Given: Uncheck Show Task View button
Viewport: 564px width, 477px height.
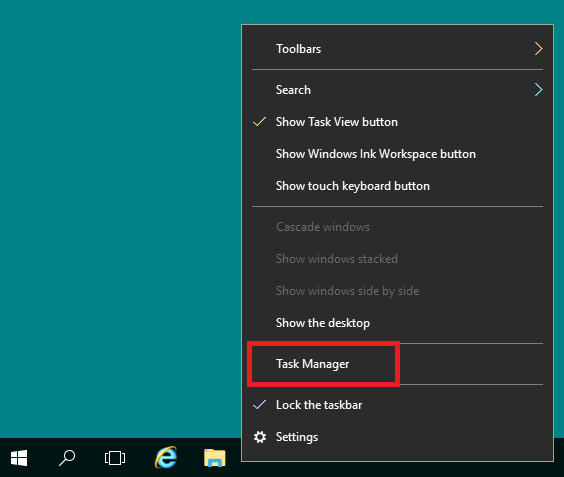Looking at the screenshot, I should [x=397, y=122].
